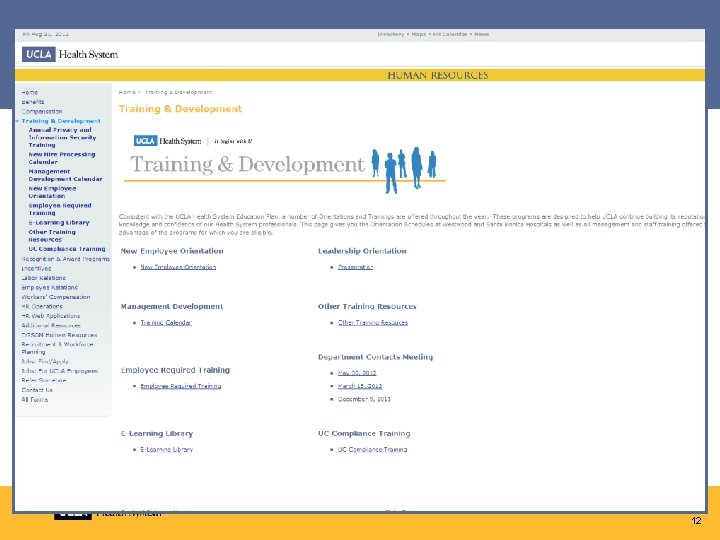Open Employee Relations in the sidebar
The image size is (720, 540).
(x=50, y=287)
